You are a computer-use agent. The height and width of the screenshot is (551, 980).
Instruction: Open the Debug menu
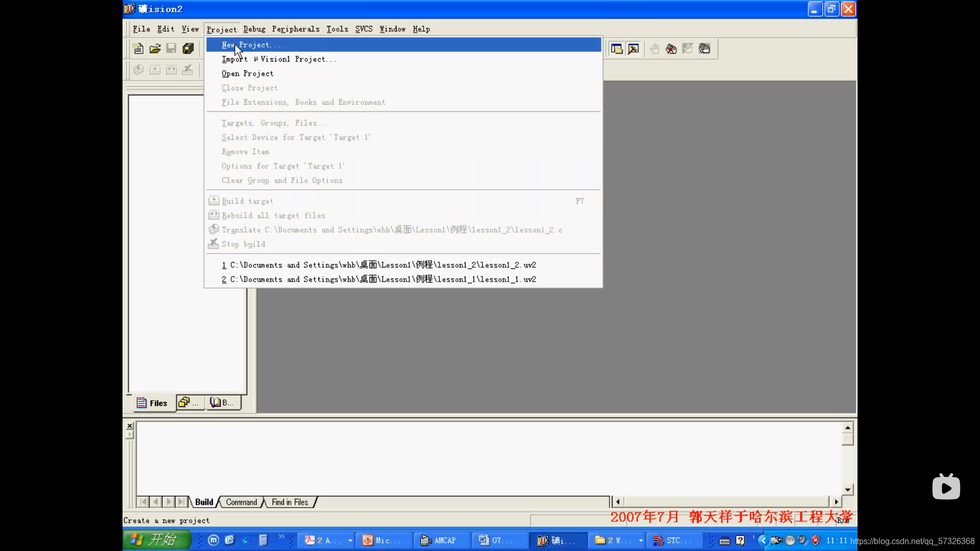(254, 29)
